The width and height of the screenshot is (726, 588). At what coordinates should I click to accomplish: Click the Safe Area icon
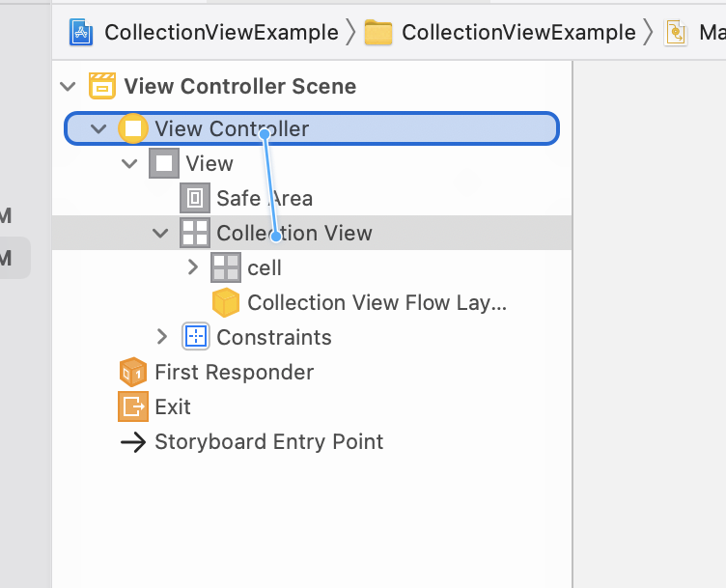[x=194, y=199]
